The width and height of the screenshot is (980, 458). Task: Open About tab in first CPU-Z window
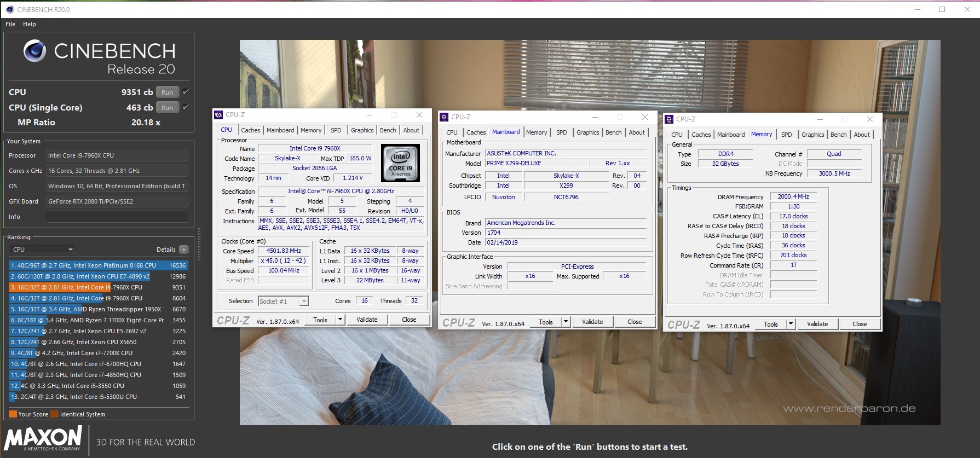(x=411, y=130)
